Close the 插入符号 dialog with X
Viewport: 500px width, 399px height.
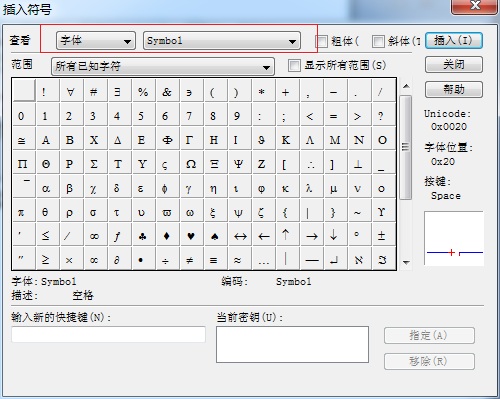475,5
